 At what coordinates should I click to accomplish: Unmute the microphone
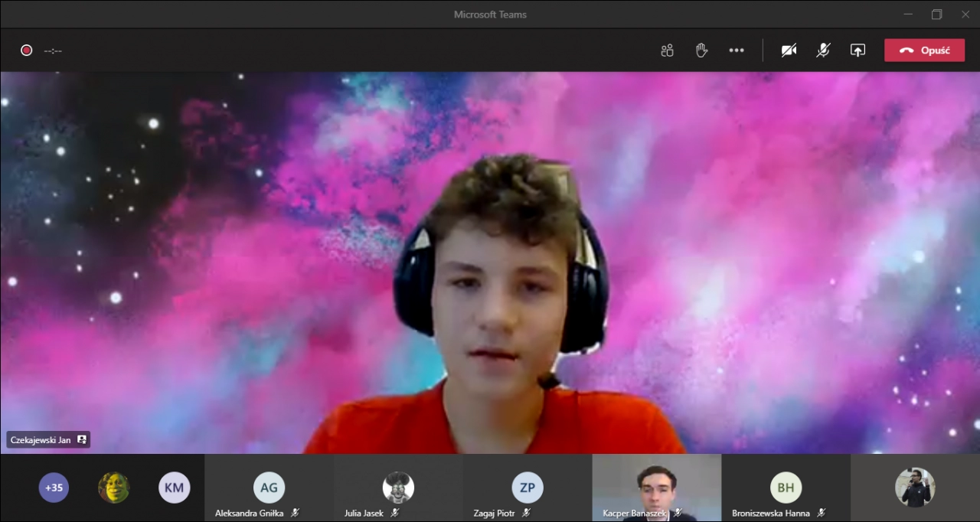pyautogui.click(x=823, y=51)
